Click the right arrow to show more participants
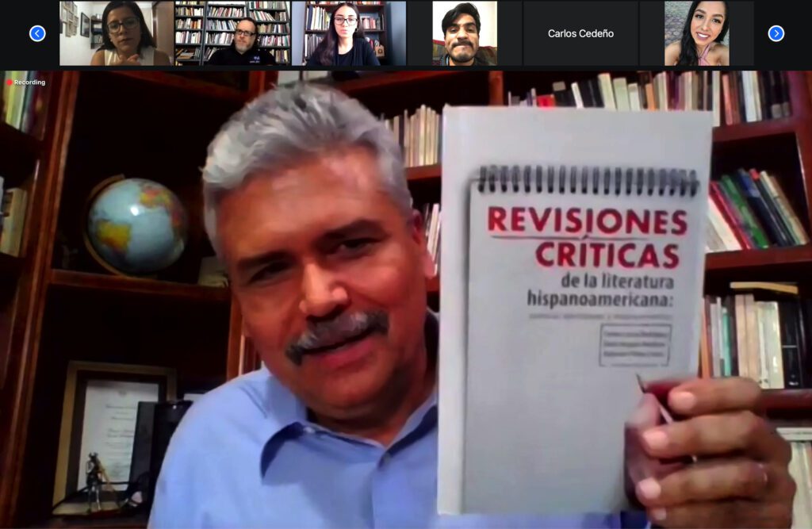This screenshot has height=529, width=812. pos(776,33)
